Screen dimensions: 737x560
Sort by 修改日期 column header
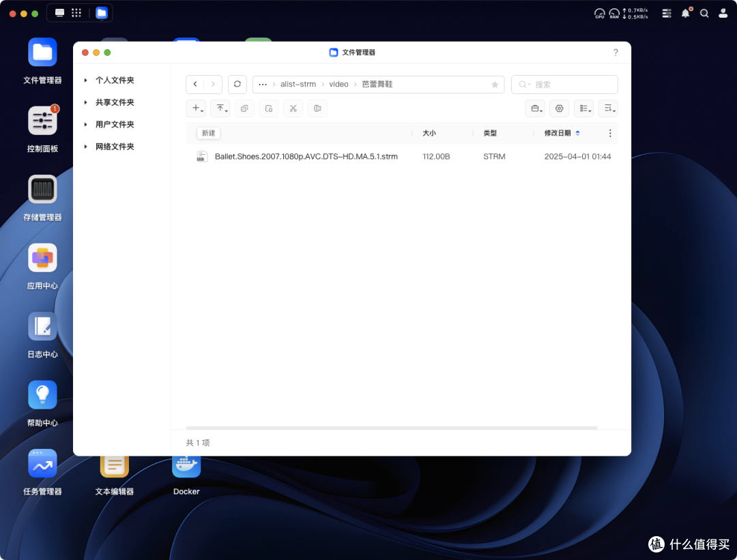(x=558, y=134)
